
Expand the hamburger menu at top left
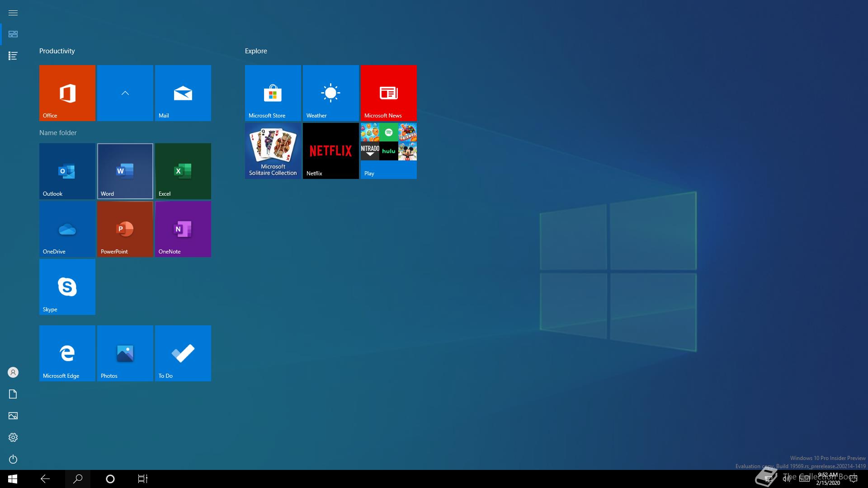(13, 13)
